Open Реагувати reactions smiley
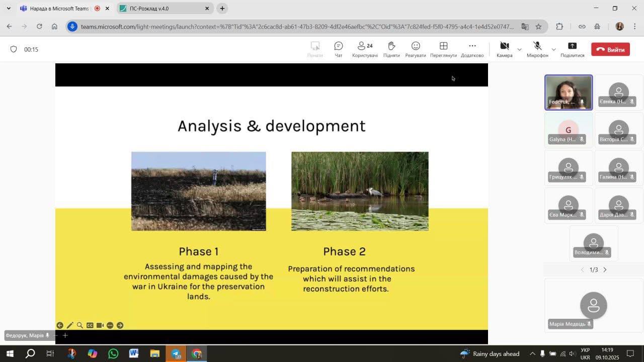This screenshot has width=644, height=362. 416,49
